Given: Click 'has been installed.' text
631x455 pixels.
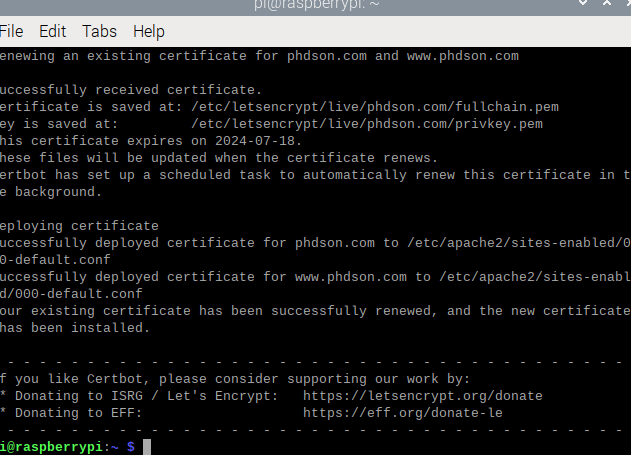Looking at the screenshot, I should (74, 328).
